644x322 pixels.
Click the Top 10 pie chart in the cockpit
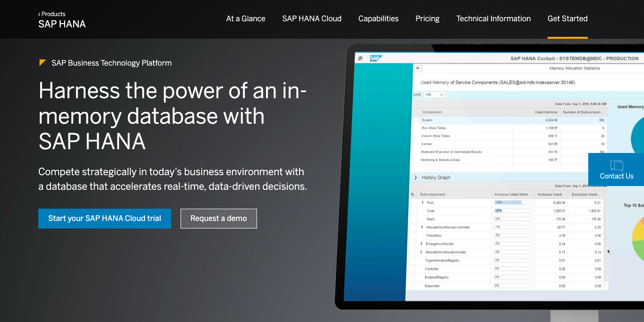[x=638, y=239]
